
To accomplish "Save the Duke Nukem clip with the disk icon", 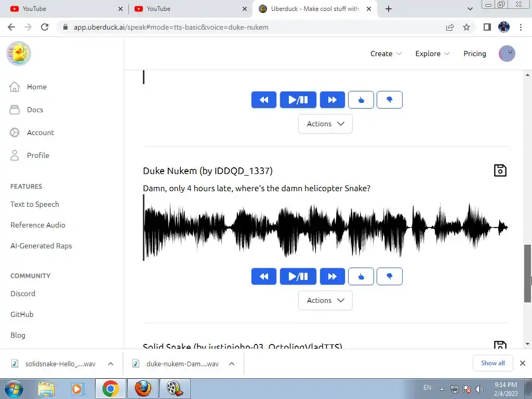I will (x=500, y=170).
